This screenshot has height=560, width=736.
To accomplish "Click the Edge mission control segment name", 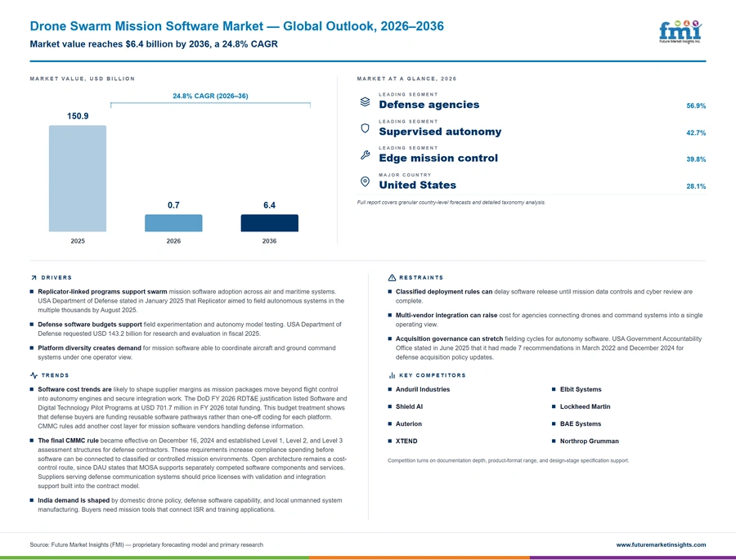I will 438,158.
